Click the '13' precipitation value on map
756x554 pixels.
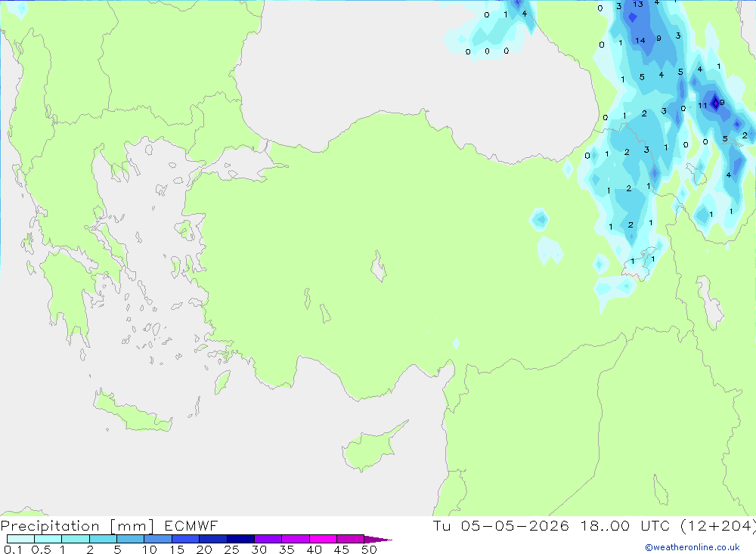coord(638,5)
